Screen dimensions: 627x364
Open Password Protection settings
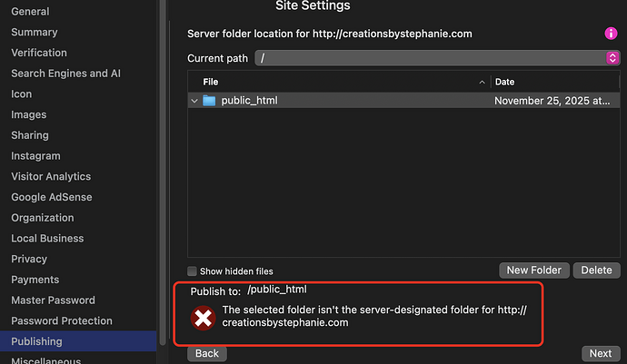[62, 320]
